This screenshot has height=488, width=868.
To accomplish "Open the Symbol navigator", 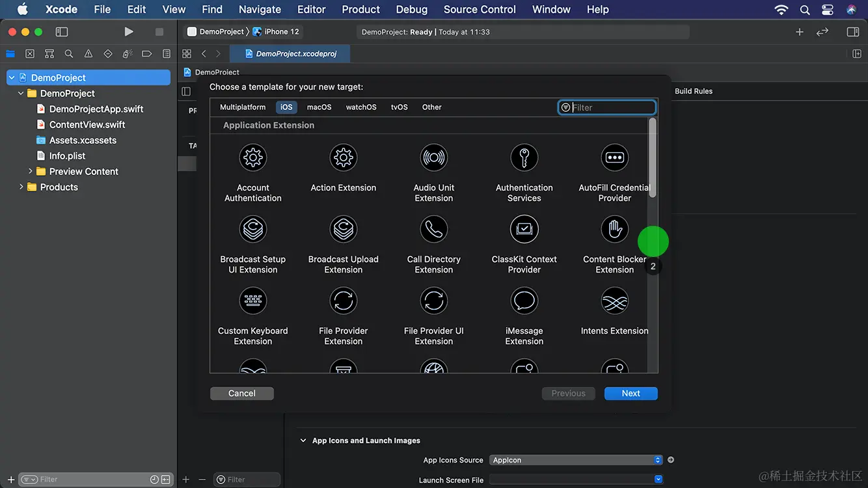I will [49, 54].
